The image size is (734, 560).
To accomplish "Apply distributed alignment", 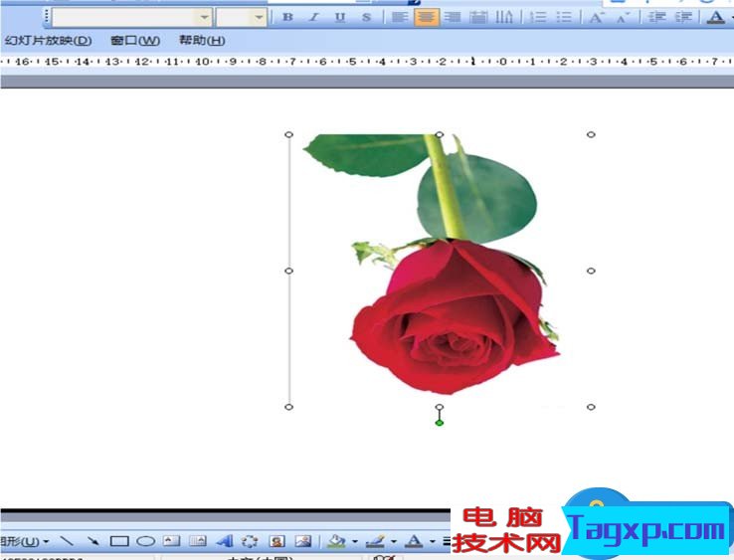I will (478, 17).
